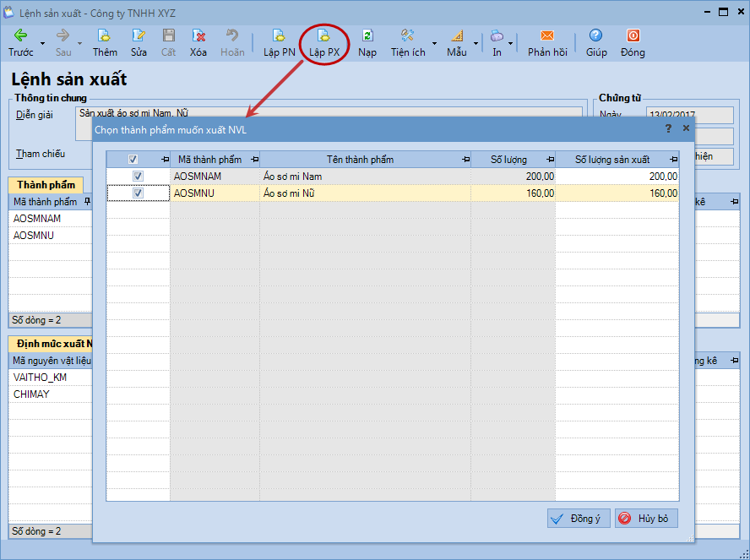Click the Sửa (edit) toolbar icon
This screenshot has width=750, height=560.
pyautogui.click(x=139, y=35)
